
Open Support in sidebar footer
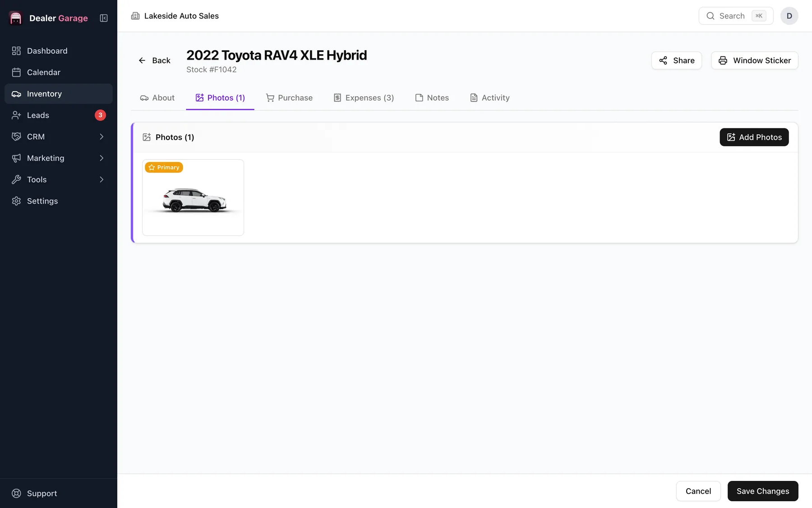point(59,493)
